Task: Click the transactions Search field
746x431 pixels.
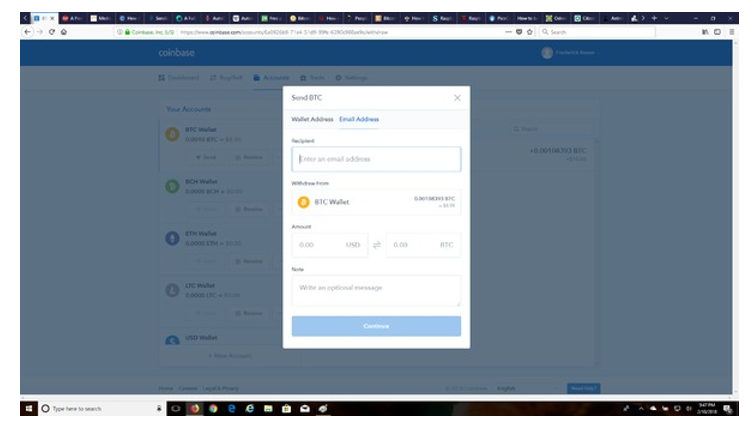Action: pos(552,129)
